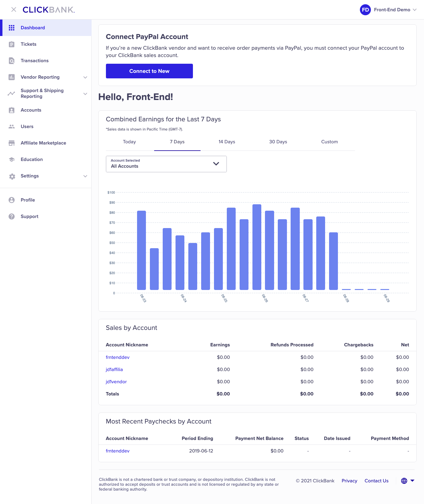Viewport: 424px width, 504px height.
Task: Click the Net column header
Action: pyautogui.click(x=405, y=345)
